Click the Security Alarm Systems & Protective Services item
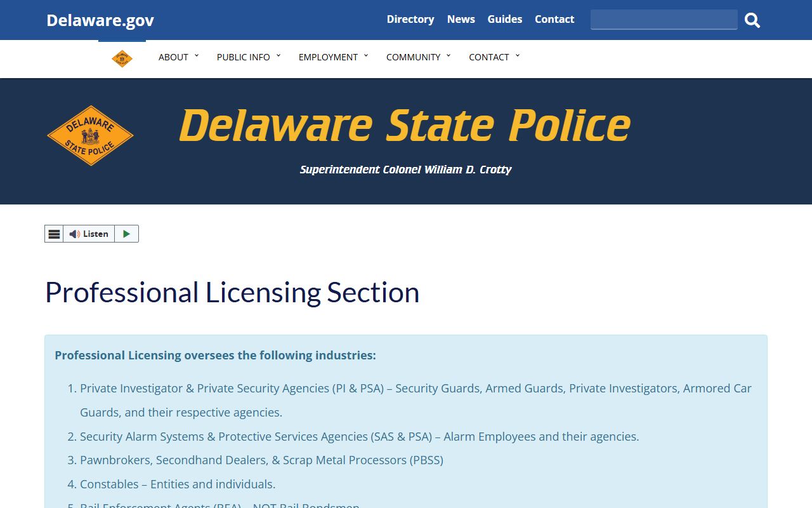The width and height of the screenshot is (812, 508). coord(359,437)
